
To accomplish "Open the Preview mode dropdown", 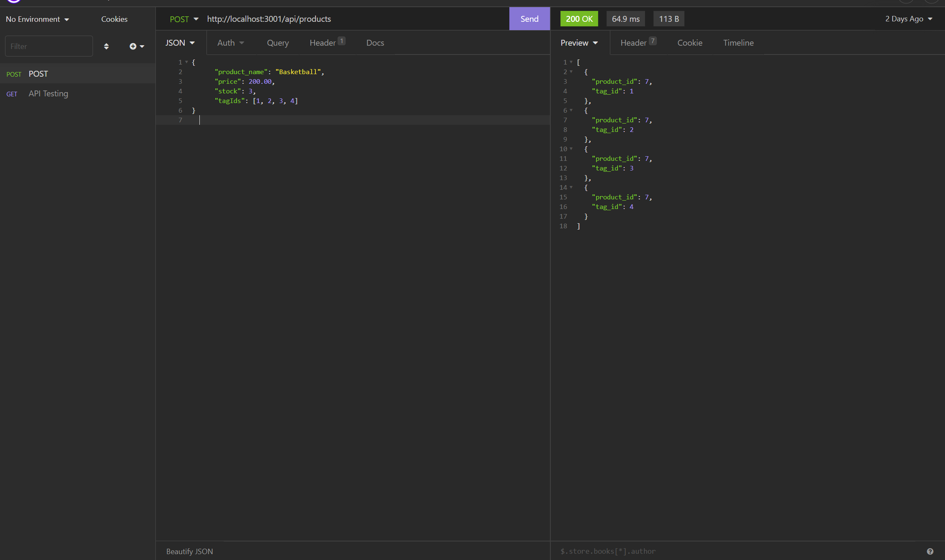I will [579, 42].
